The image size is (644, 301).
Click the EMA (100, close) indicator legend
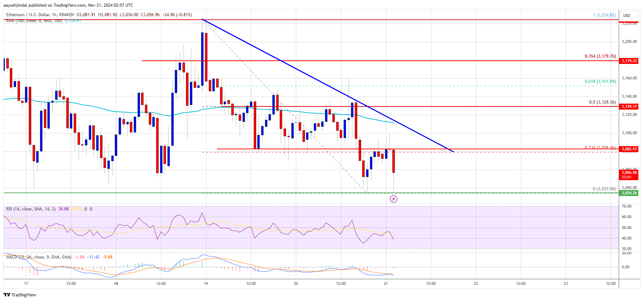tap(34, 21)
